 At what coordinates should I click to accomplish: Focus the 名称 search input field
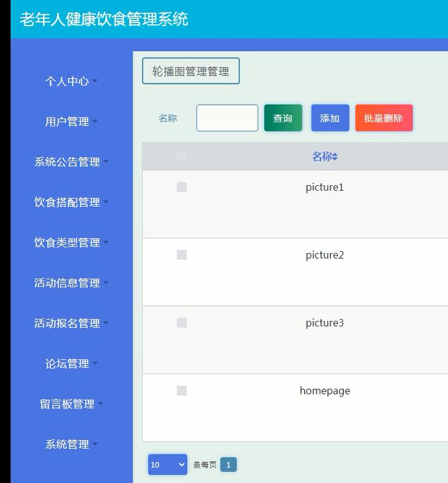(227, 118)
